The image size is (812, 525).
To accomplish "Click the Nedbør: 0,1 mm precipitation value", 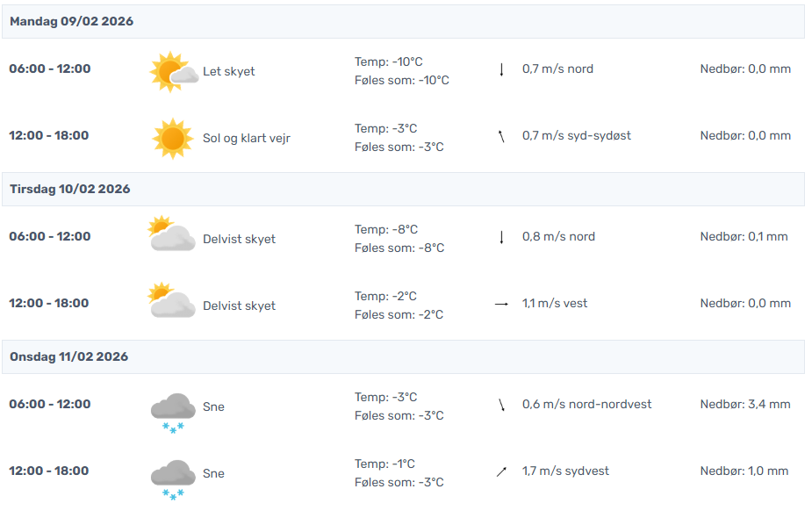I will click(x=744, y=237).
